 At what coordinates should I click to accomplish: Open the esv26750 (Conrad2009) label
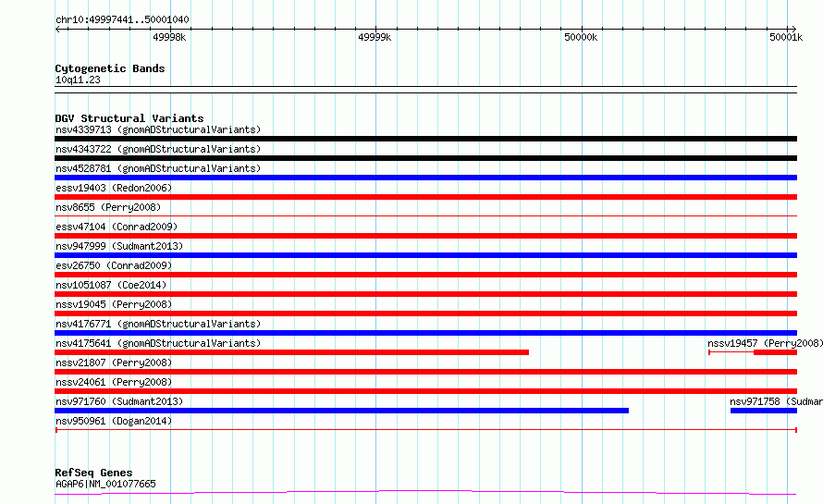coord(114,265)
